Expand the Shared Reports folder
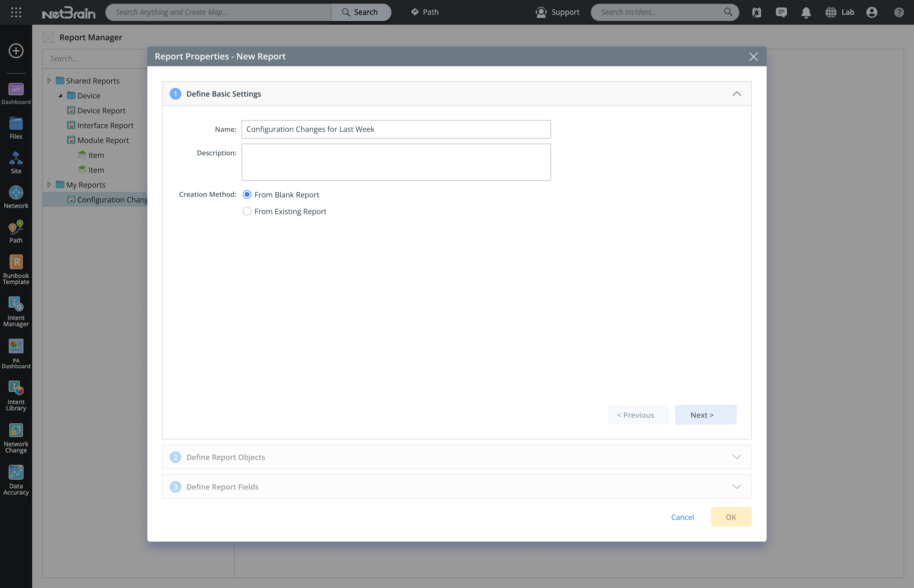The image size is (914, 588). click(x=49, y=80)
